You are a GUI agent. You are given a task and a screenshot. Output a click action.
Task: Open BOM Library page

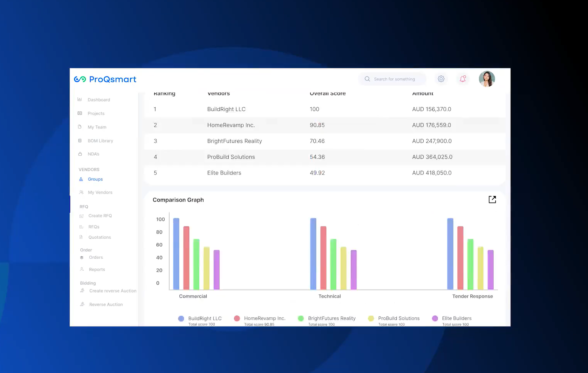click(x=100, y=141)
